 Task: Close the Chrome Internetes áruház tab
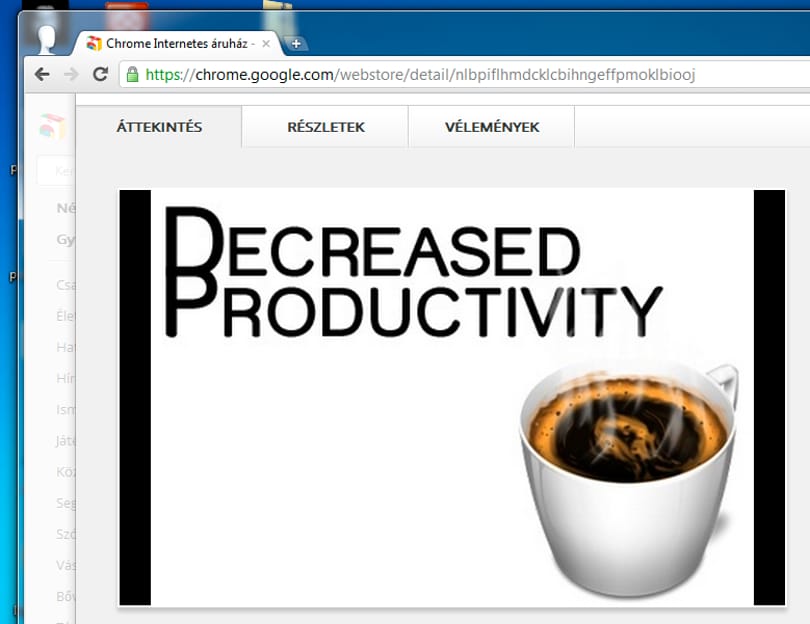point(266,44)
